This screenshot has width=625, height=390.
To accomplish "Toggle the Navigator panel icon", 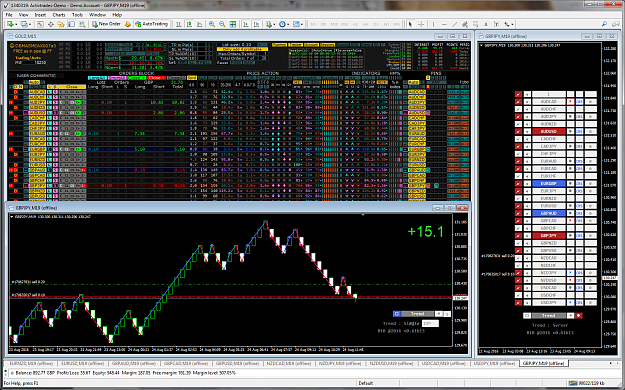I will pos(61,24).
